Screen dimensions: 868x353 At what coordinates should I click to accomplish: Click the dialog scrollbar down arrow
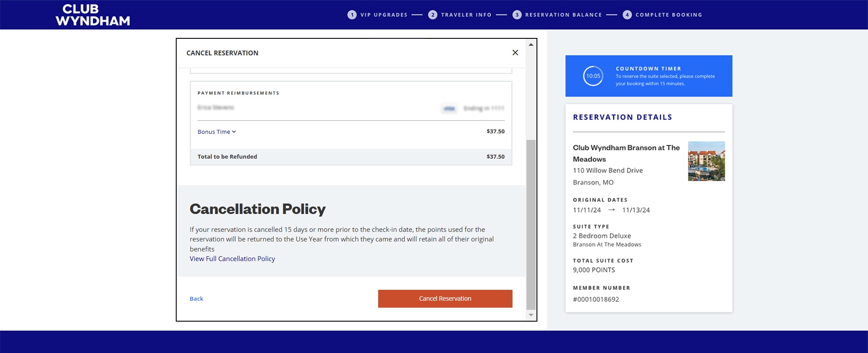pos(531,315)
